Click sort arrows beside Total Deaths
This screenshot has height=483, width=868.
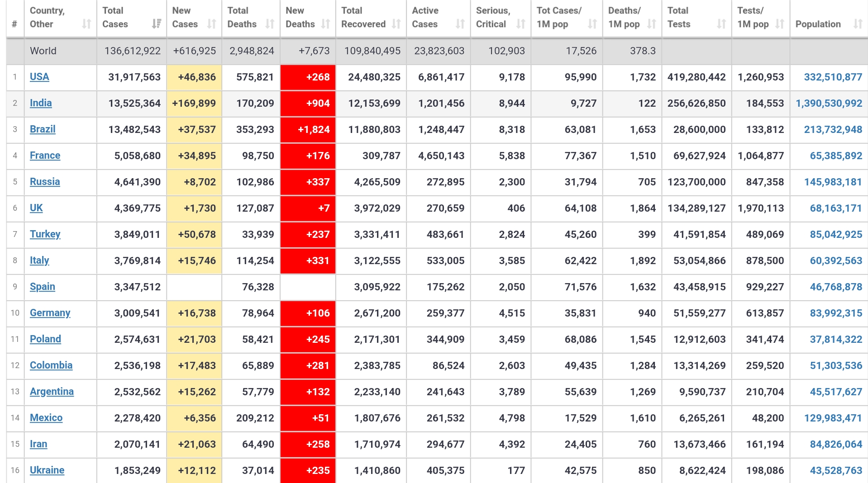[x=270, y=24]
